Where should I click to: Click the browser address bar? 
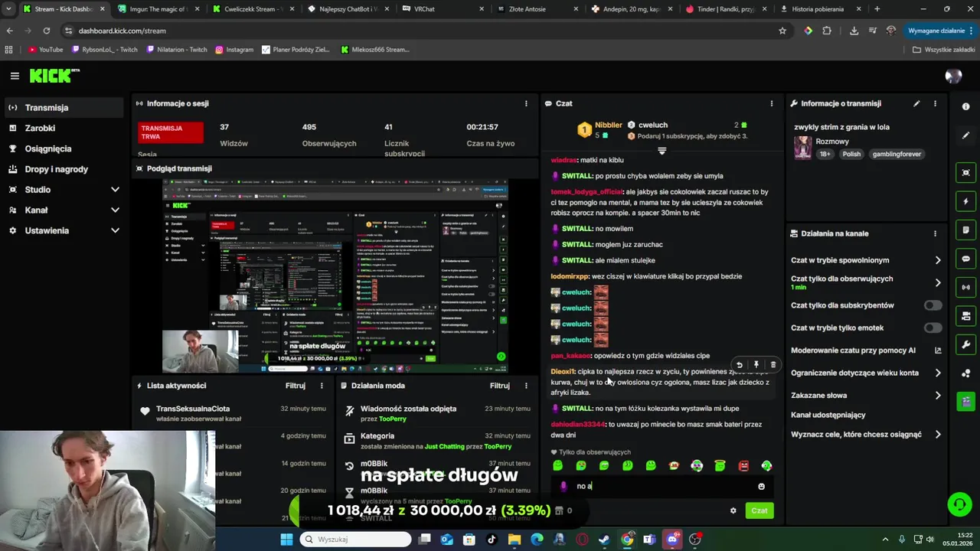pos(425,31)
